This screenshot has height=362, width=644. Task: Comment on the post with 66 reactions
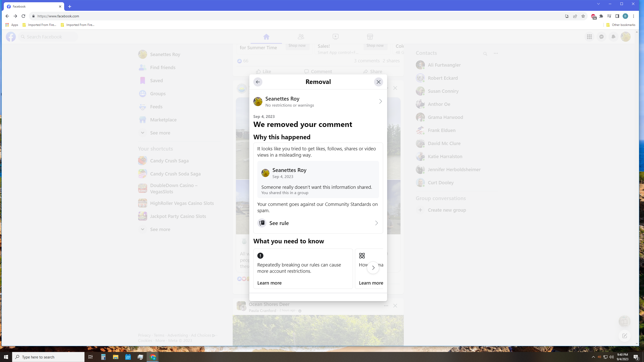click(318, 71)
